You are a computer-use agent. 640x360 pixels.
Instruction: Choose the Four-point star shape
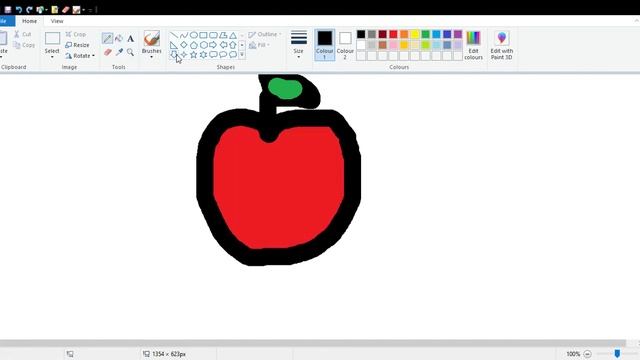click(x=184, y=54)
